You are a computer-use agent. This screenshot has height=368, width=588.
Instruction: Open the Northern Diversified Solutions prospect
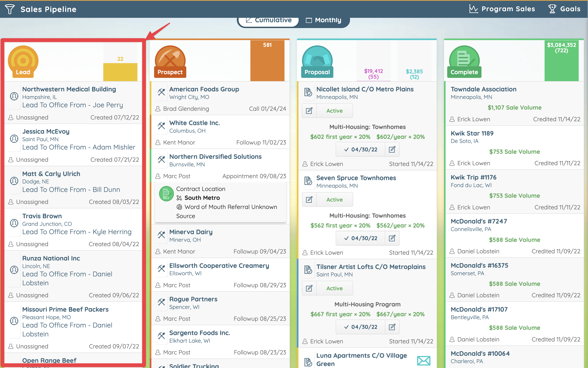216,156
